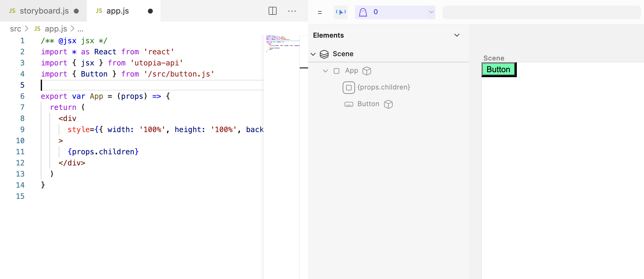Click the JS badge on storyboard.js tab

(12, 11)
